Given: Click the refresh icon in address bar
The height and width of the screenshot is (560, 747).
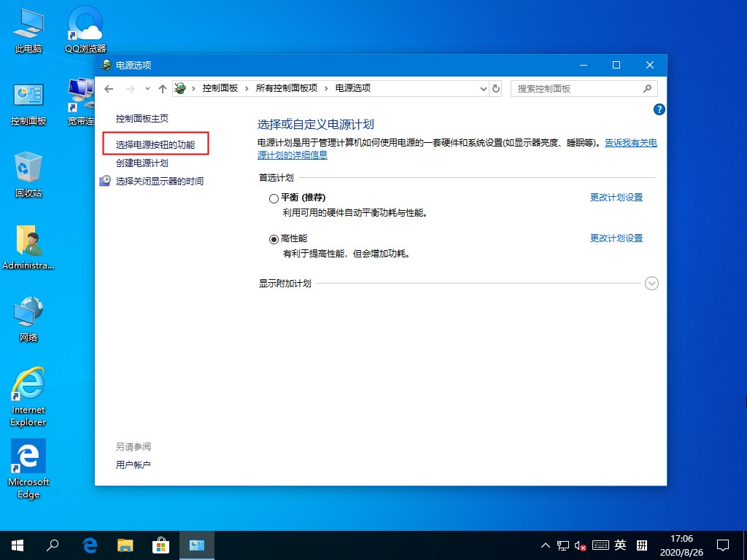Looking at the screenshot, I should [495, 88].
